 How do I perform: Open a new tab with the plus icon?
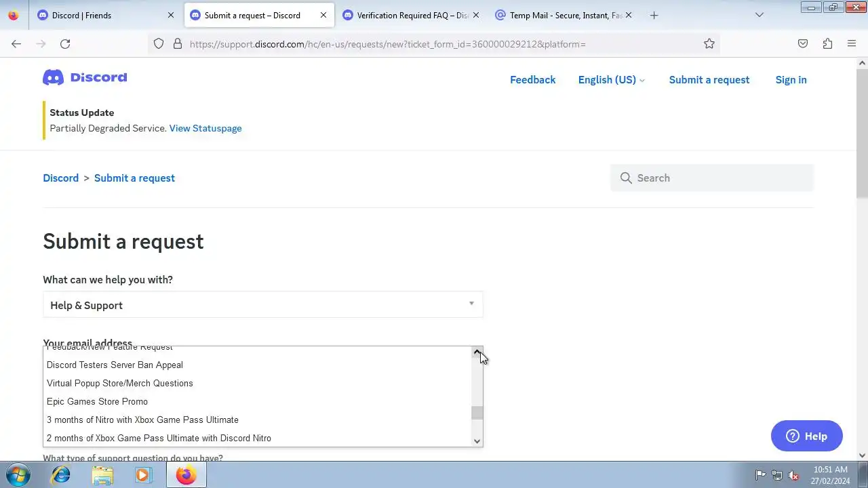click(x=654, y=15)
